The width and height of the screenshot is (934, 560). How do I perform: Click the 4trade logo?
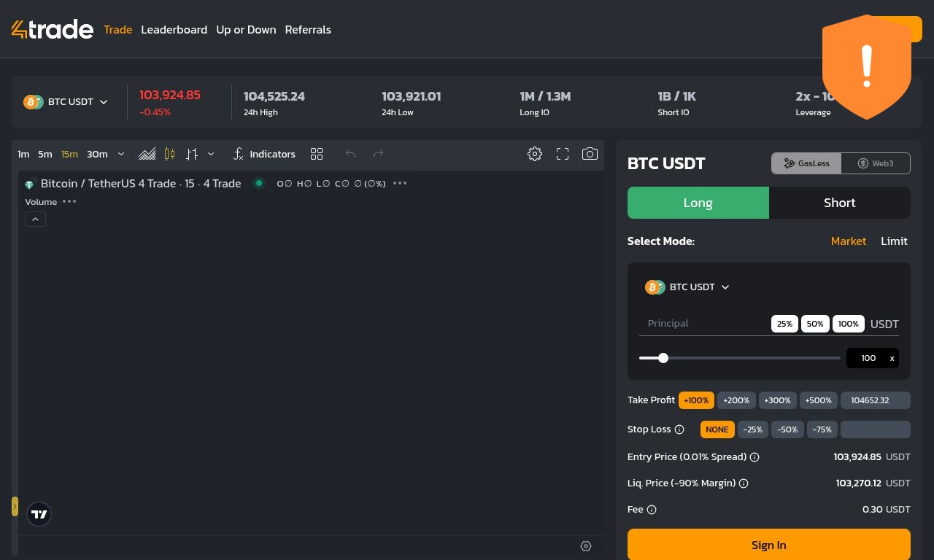click(53, 29)
